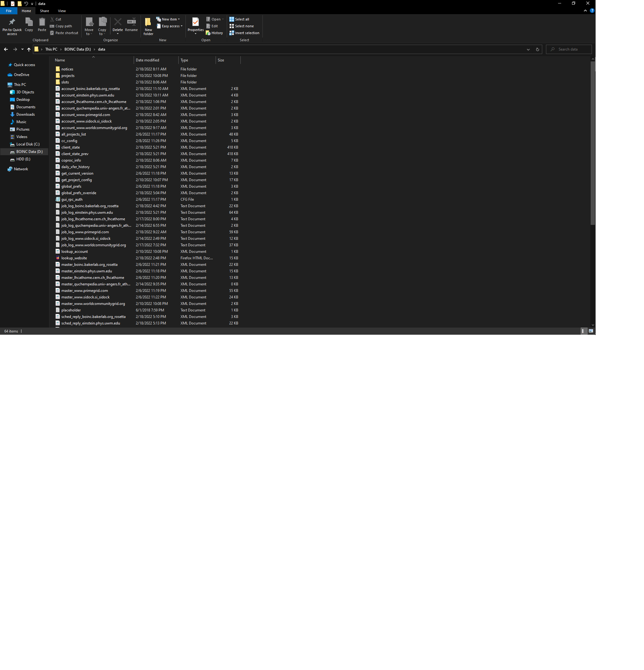
Task: Refresh the current folder view
Action: coord(537,50)
